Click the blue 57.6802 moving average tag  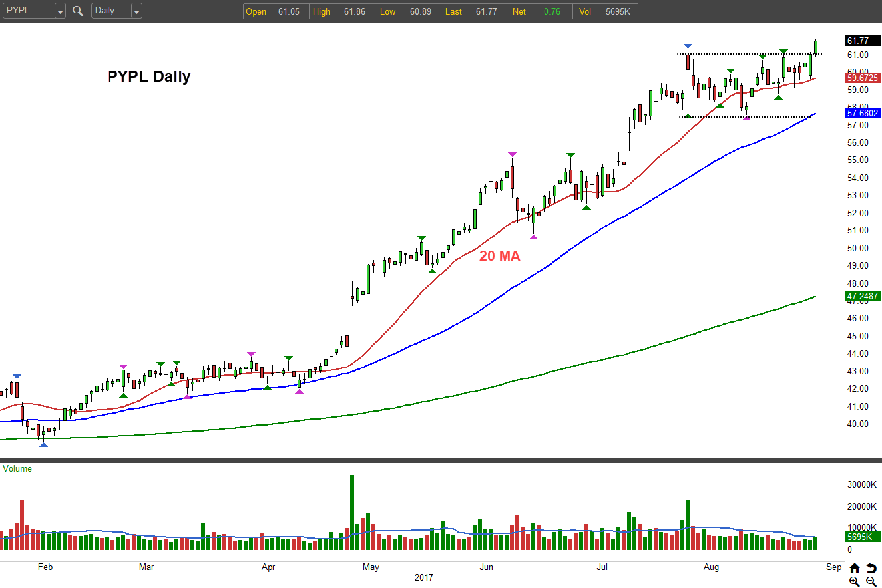pyautogui.click(x=863, y=113)
